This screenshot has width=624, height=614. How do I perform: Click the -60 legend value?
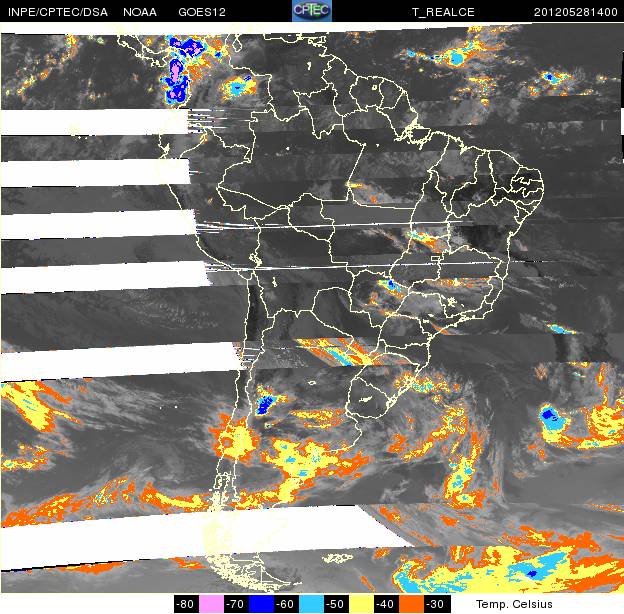(285, 604)
